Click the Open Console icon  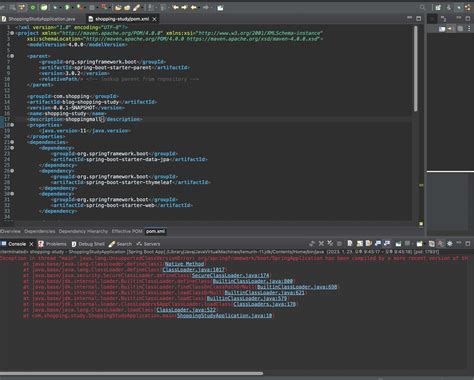tap(419, 244)
